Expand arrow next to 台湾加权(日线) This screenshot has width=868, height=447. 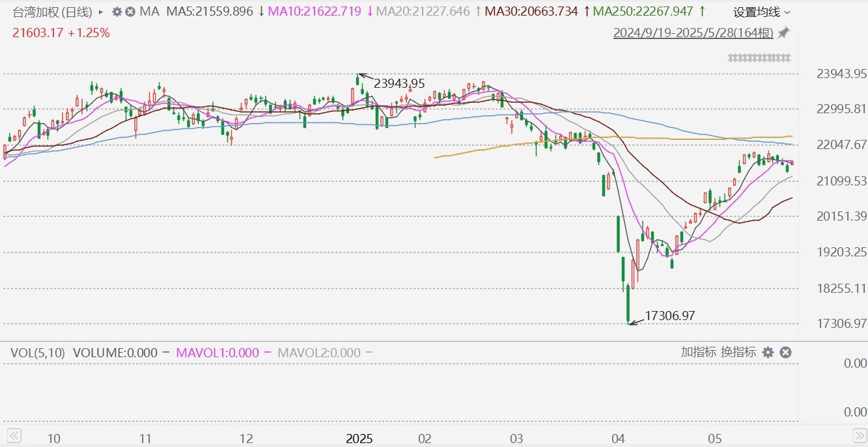pos(100,12)
